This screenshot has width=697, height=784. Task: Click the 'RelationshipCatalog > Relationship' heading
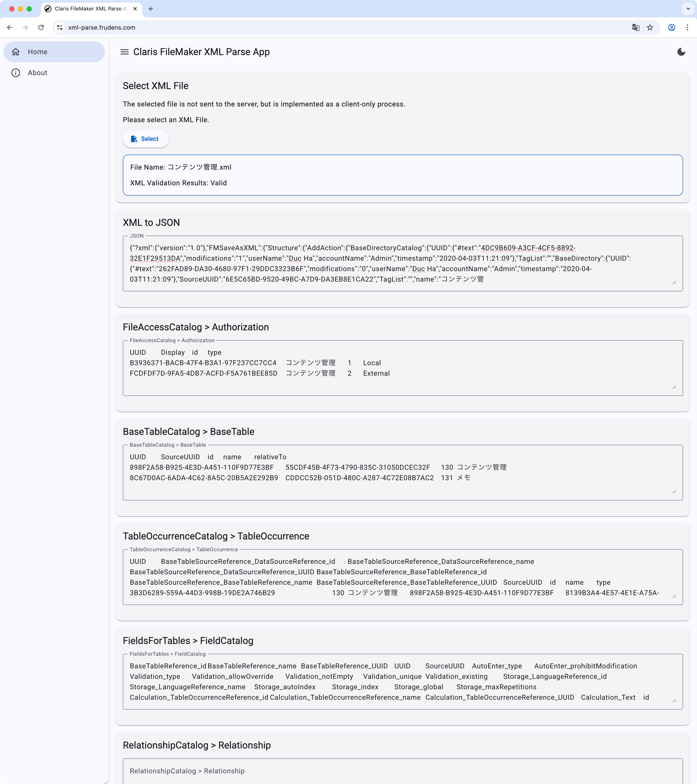click(197, 745)
